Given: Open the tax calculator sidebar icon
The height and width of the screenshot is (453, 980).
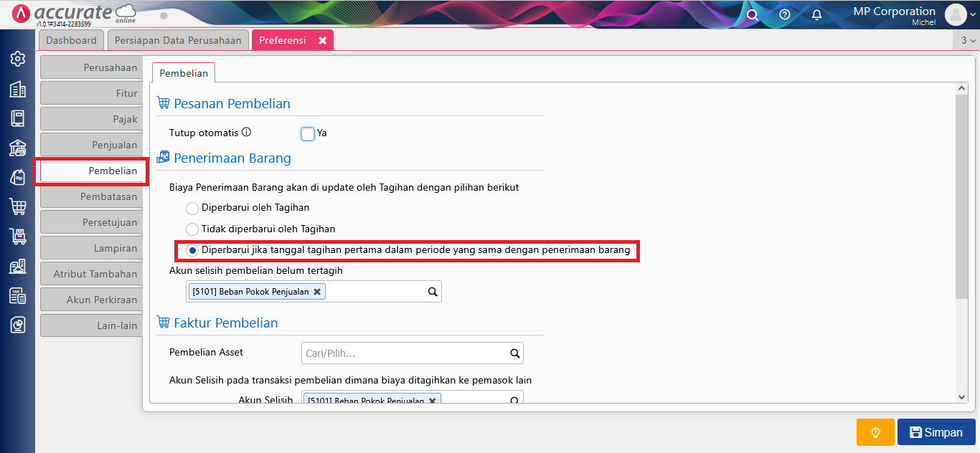Looking at the screenshot, I should pyautogui.click(x=17, y=295).
